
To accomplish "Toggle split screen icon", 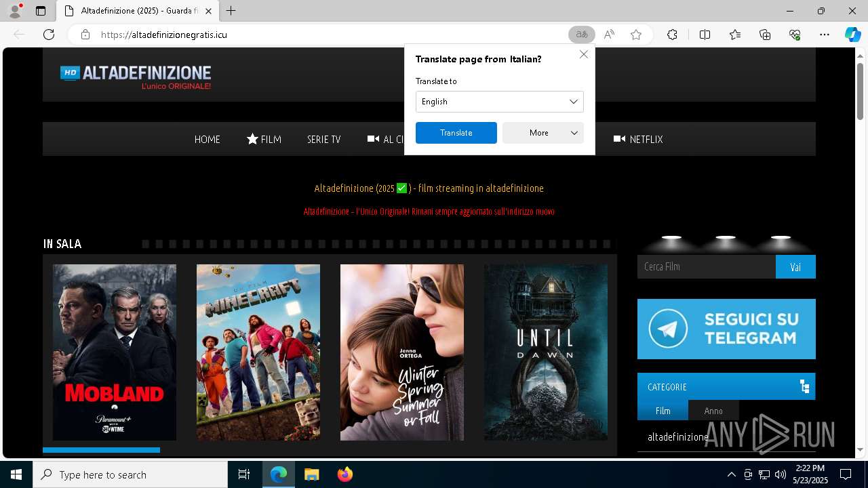I will pyautogui.click(x=705, y=35).
